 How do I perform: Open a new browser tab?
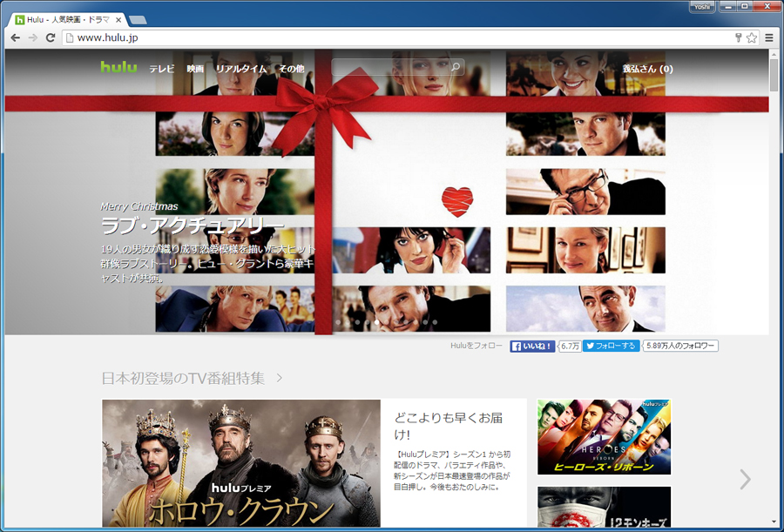(138, 20)
